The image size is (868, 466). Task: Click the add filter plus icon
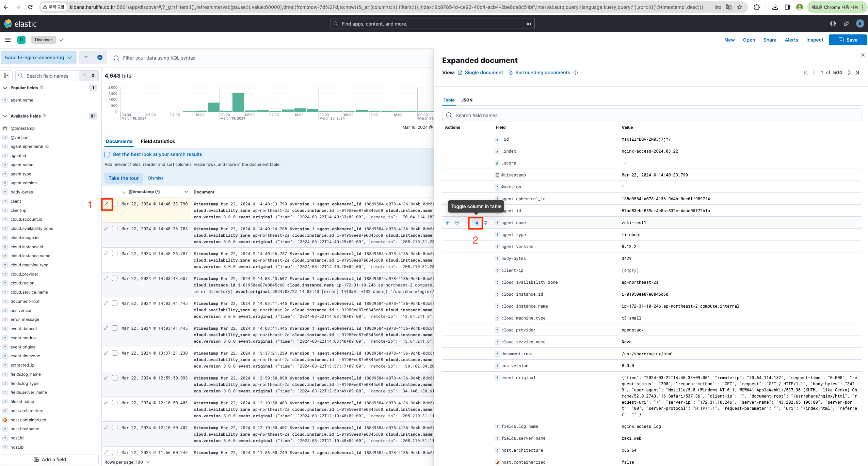pos(100,58)
